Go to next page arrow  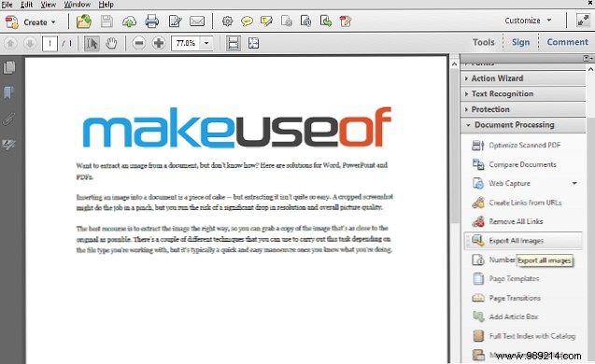30,43
